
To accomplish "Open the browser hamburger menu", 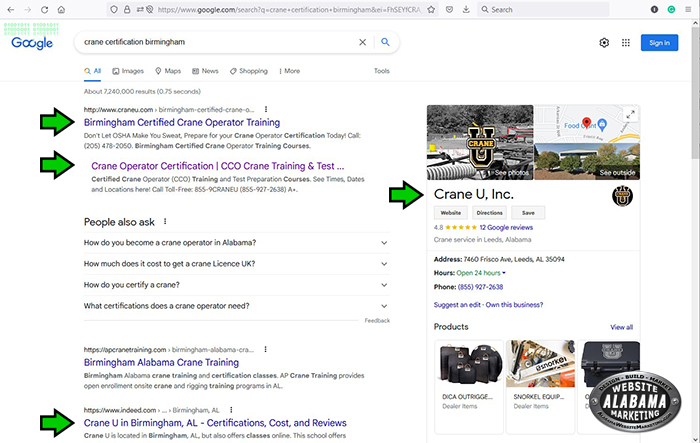I will point(688,9).
